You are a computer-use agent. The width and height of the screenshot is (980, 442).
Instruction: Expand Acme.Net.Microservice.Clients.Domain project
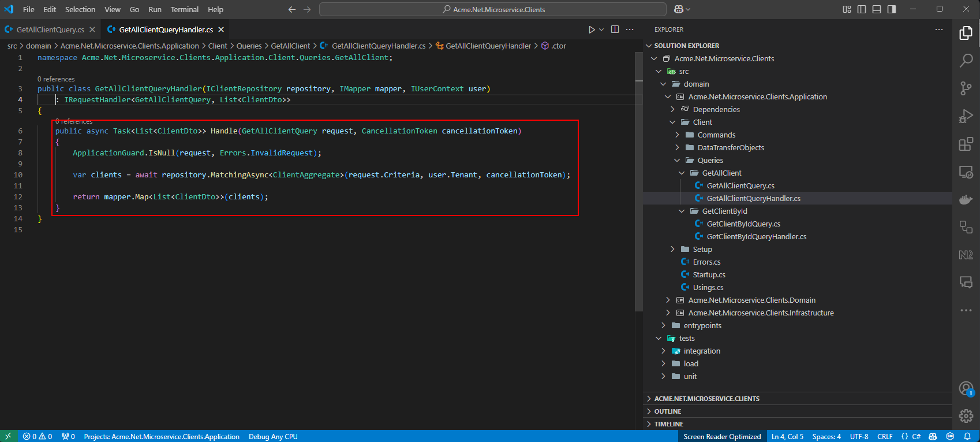[x=668, y=300]
